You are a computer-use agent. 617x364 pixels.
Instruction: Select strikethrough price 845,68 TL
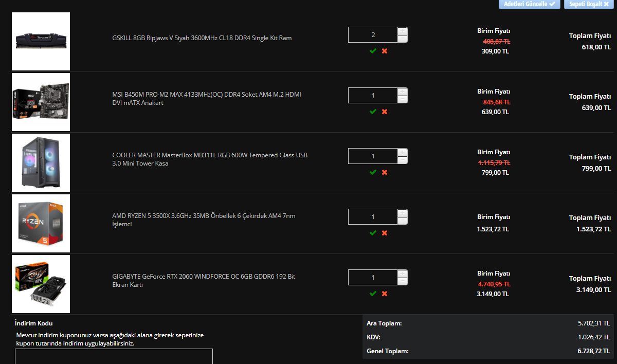[x=497, y=102]
